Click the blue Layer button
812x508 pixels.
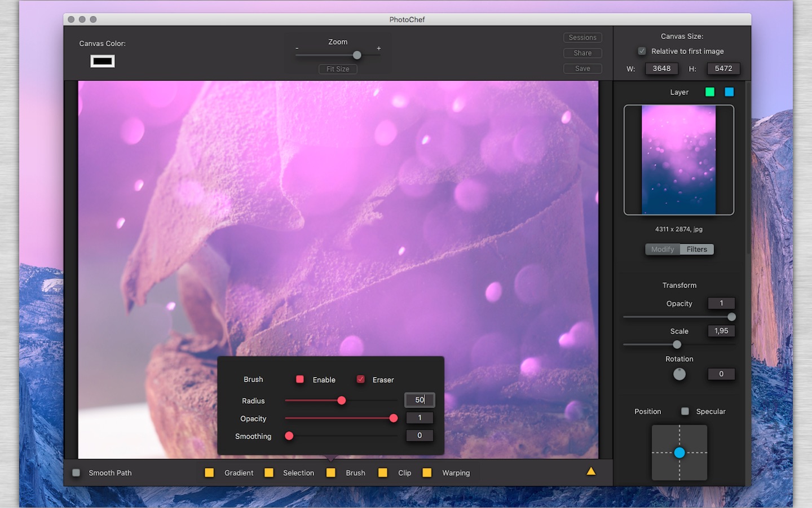tap(729, 92)
